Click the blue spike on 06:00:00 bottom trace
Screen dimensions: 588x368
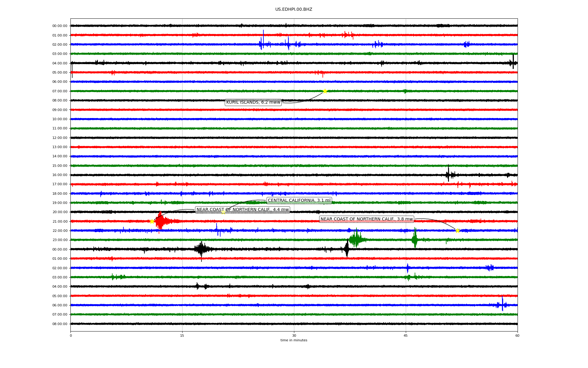click(502, 305)
